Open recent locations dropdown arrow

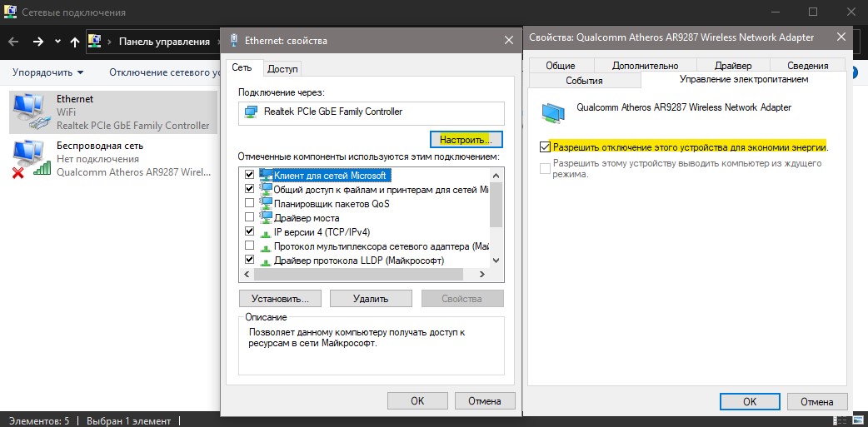(x=58, y=42)
